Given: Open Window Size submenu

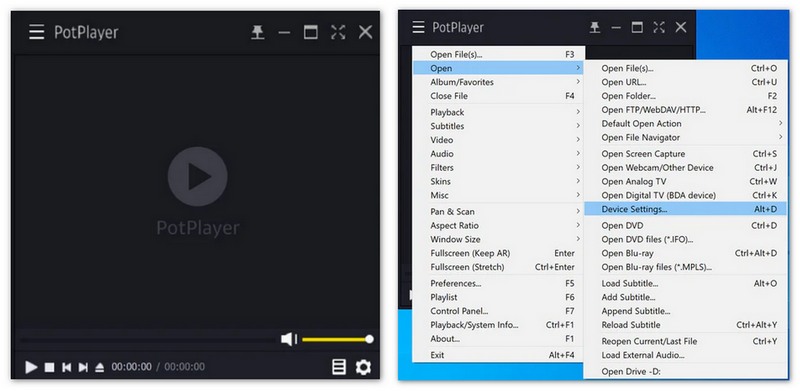Looking at the screenshot, I should tap(498, 239).
